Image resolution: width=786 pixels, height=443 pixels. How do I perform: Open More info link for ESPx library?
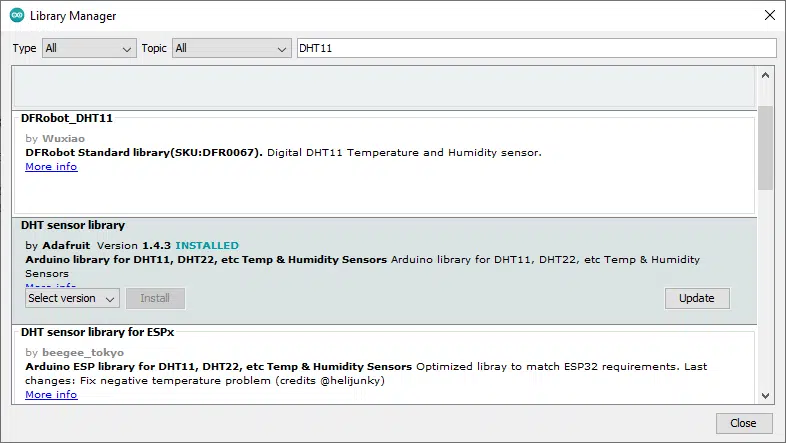tap(51, 395)
